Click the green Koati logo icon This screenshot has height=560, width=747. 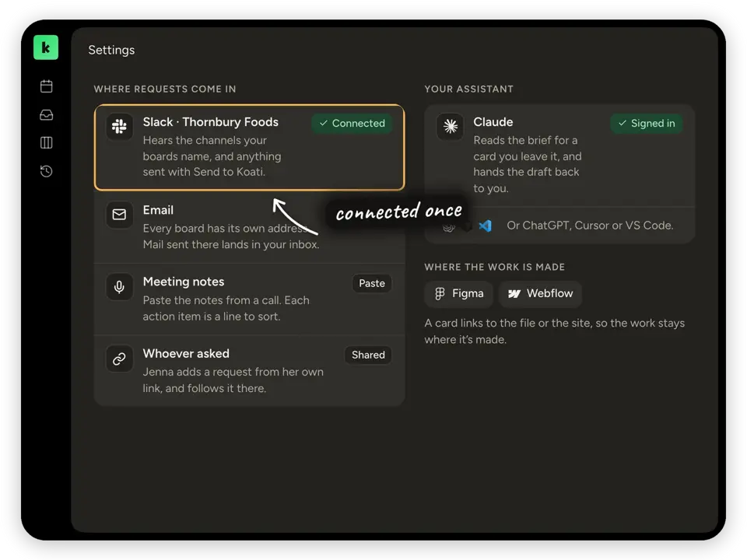46,47
